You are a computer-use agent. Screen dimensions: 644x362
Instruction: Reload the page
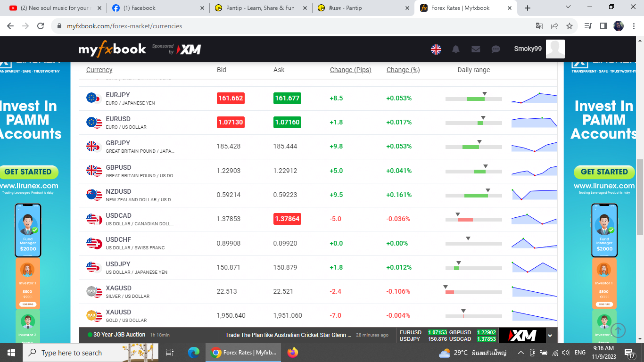coord(41,26)
